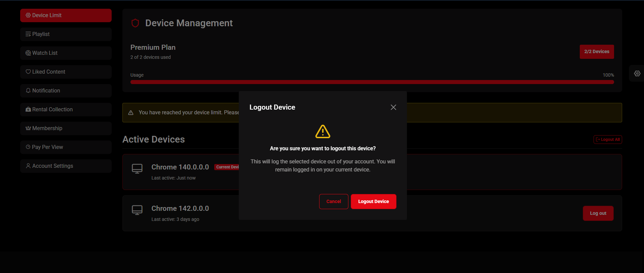Click the monitor icon for Chrome 142.0.0.0

click(x=137, y=210)
